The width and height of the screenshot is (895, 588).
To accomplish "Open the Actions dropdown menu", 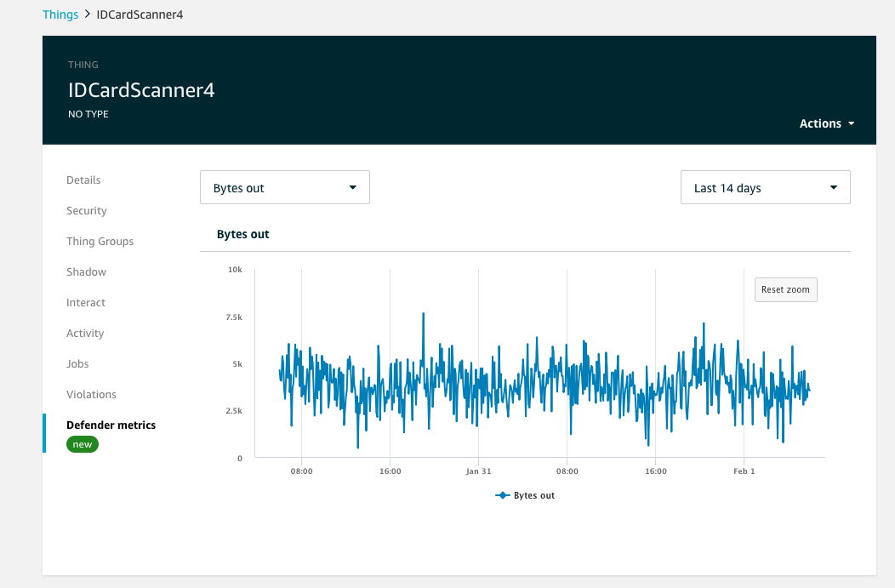I will click(x=826, y=123).
